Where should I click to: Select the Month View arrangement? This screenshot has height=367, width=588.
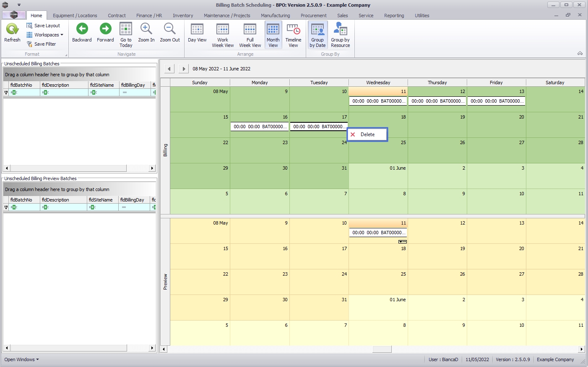point(273,35)
